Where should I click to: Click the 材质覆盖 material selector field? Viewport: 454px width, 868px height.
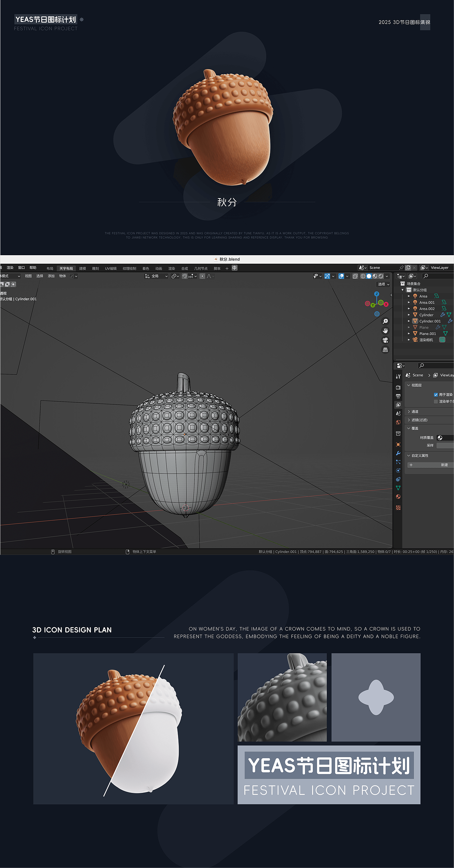click(x=445, y=438)
